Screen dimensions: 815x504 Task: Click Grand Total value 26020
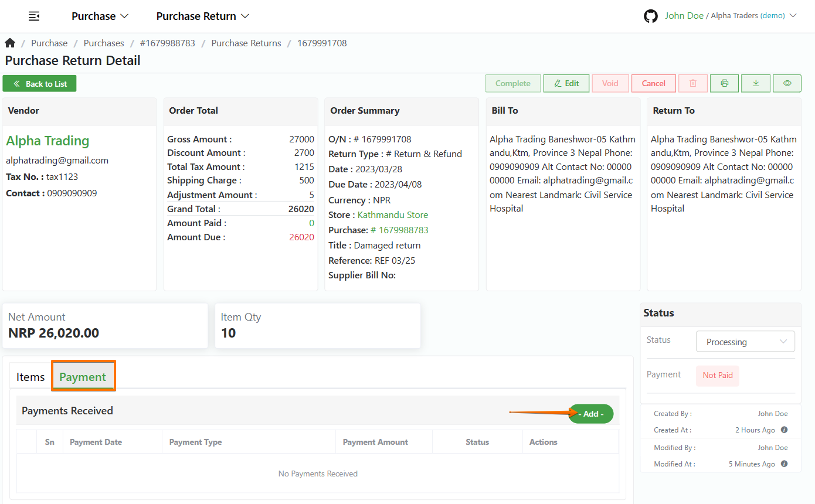tap(301, 209)
